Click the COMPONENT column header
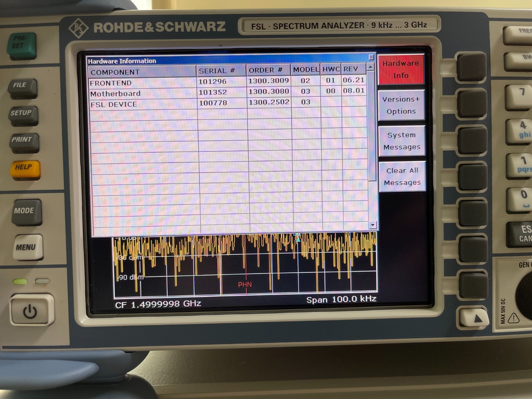 click(x=142, y=71)
